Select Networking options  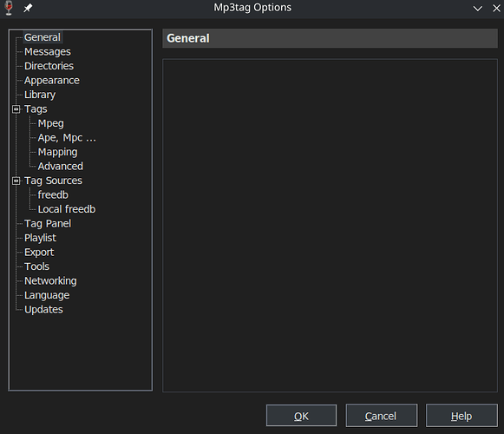click(50, 281)
